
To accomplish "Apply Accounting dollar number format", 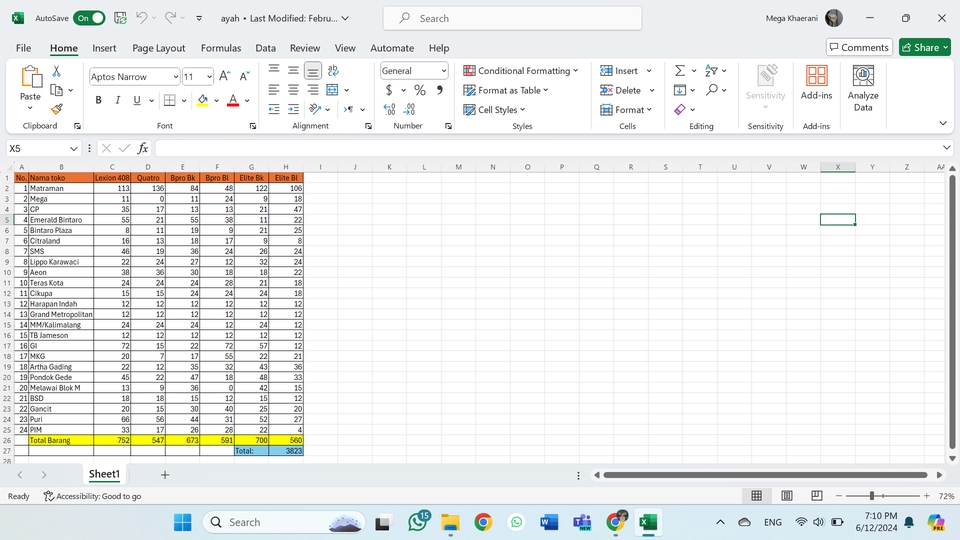I will click(389, 90).
